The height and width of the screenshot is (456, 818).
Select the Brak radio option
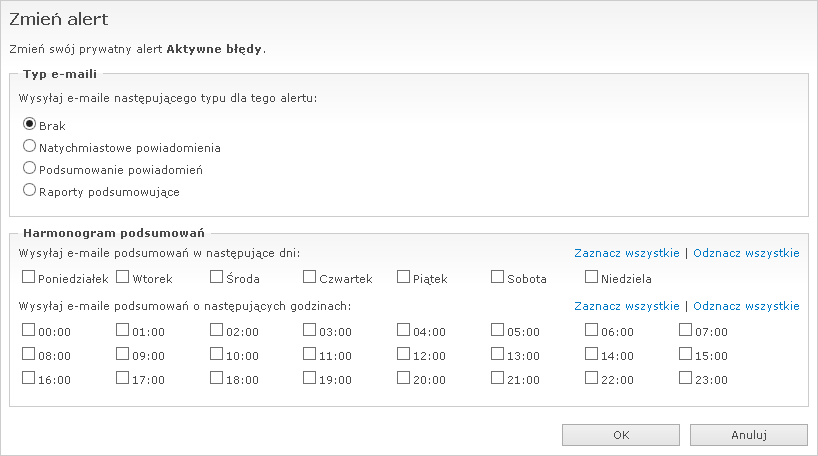tap(29, 124)
